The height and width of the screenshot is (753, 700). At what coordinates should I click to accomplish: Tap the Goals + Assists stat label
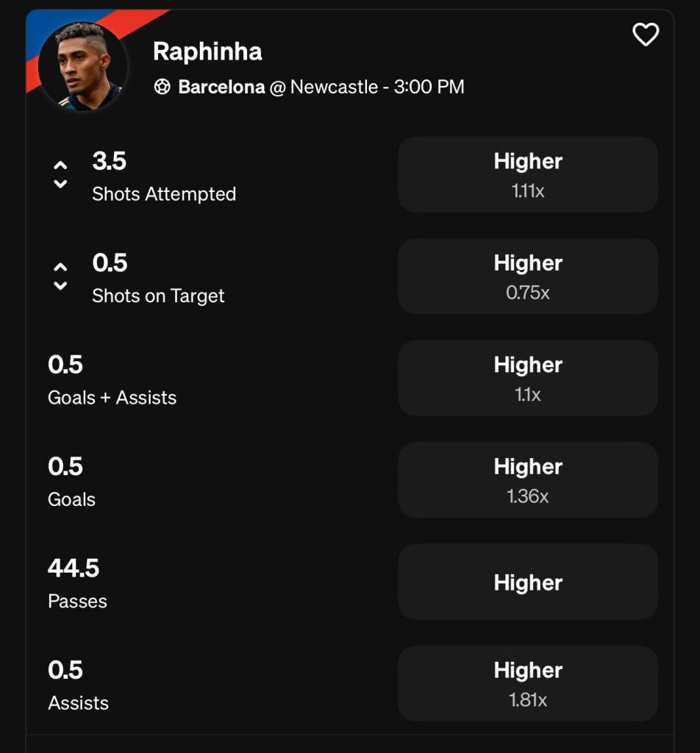tap(113, 398)
